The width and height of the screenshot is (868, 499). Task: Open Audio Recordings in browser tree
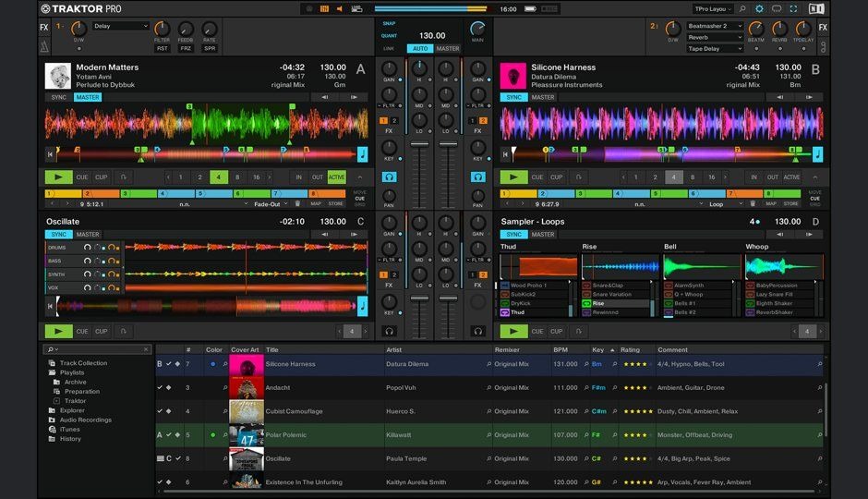86,420
